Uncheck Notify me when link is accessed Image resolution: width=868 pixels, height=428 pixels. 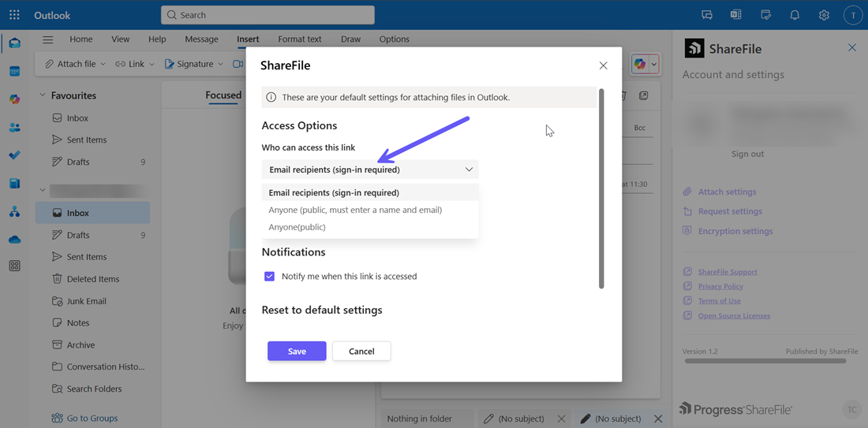pos(270,277)
